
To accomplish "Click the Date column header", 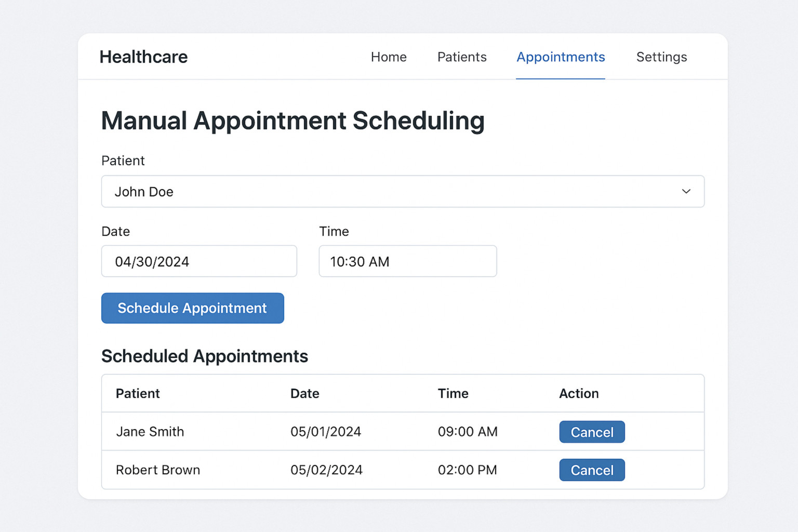I will [304, 393].
